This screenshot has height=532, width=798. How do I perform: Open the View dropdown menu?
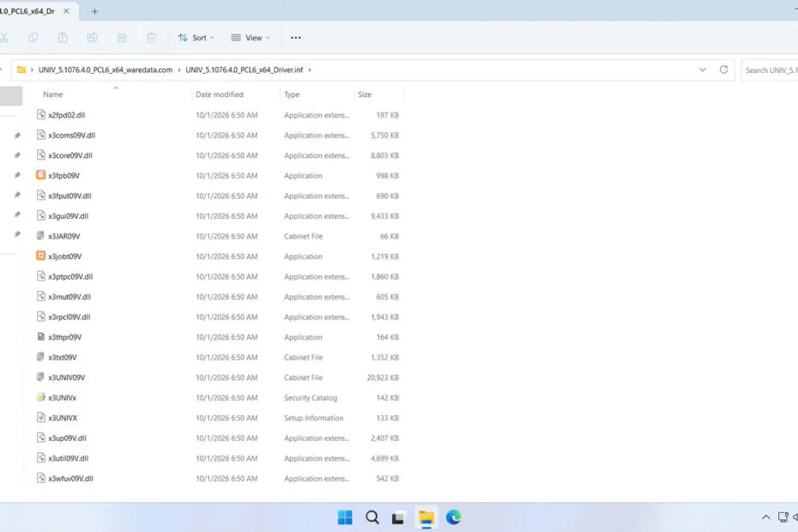251,38
